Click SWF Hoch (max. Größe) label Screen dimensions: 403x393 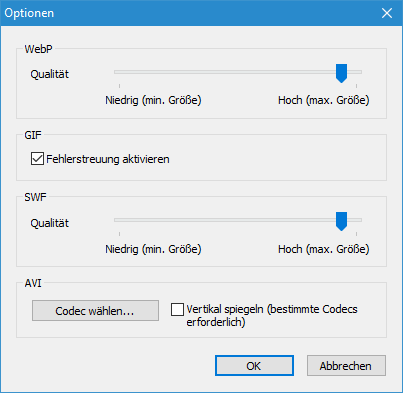[324, 249]
